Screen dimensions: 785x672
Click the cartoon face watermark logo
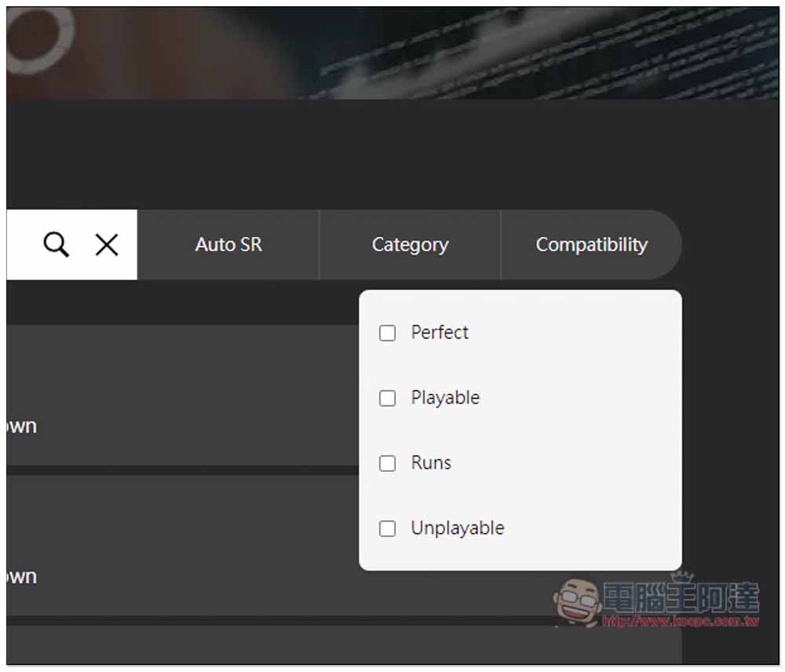pos(576,603)
